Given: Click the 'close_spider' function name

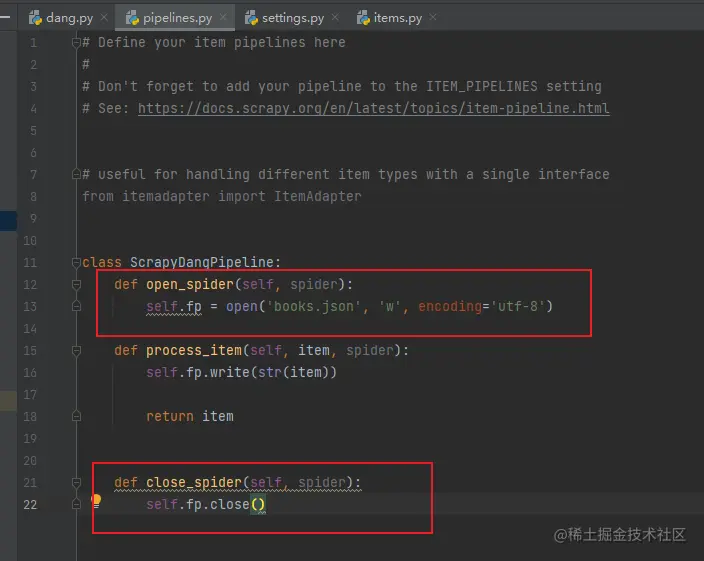Looking at the screenshot, I should [194, 482].
